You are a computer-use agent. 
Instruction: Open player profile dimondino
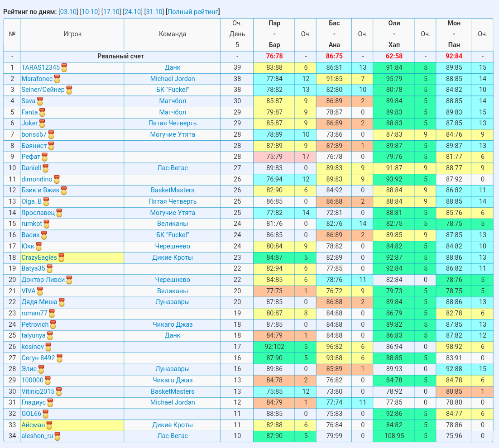click(37, 179)
